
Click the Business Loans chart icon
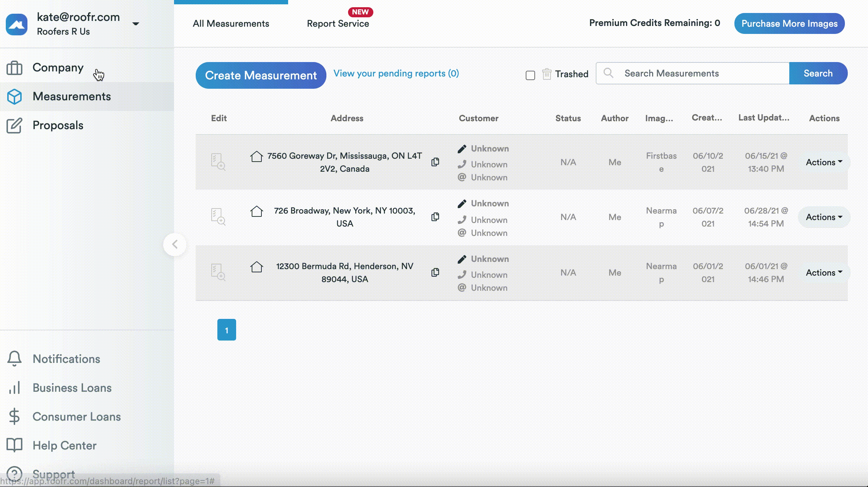click(14, 388)
